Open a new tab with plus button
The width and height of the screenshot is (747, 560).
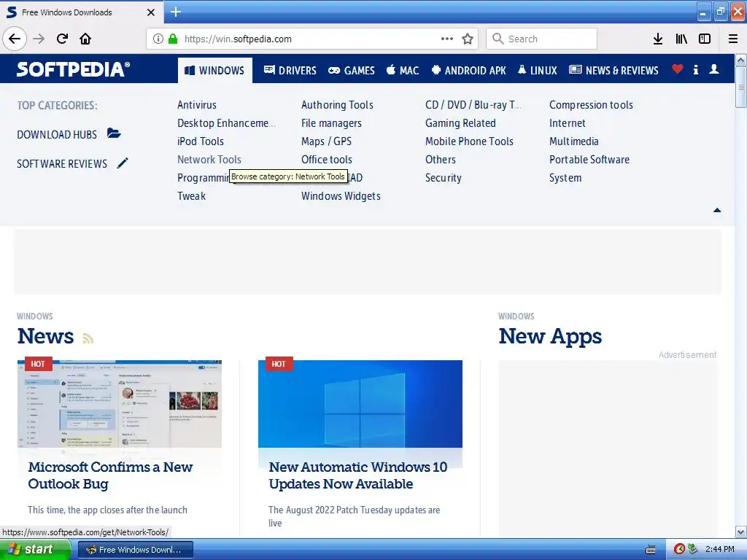tap(176, 12)
